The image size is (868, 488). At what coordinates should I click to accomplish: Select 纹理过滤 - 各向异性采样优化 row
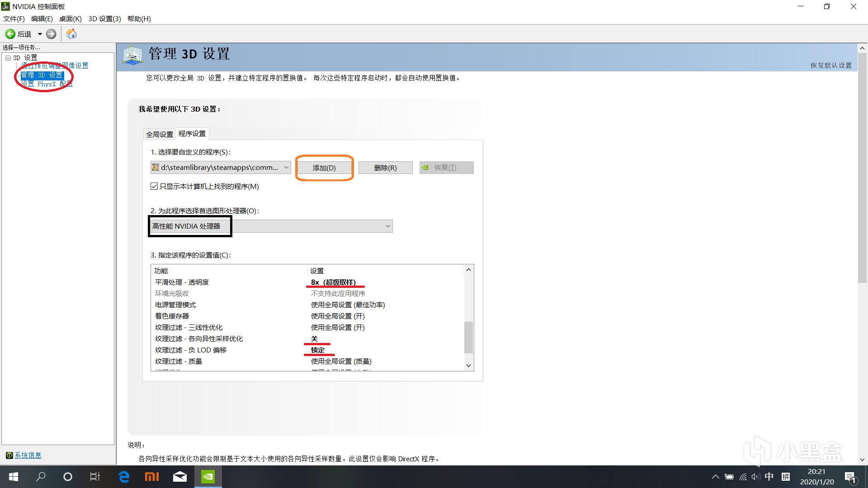pos(307,338)
